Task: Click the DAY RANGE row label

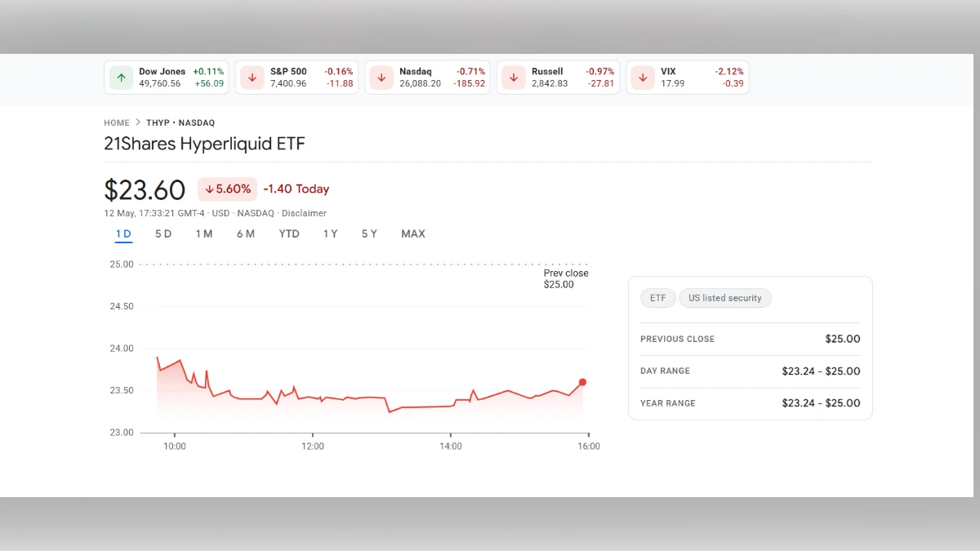Action: point(665,371)
